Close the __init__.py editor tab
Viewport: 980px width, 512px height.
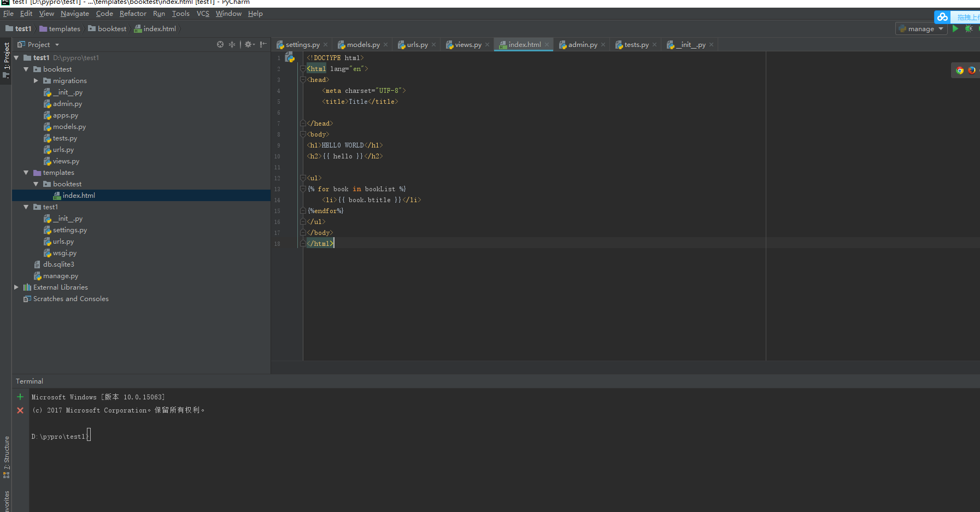712,45
